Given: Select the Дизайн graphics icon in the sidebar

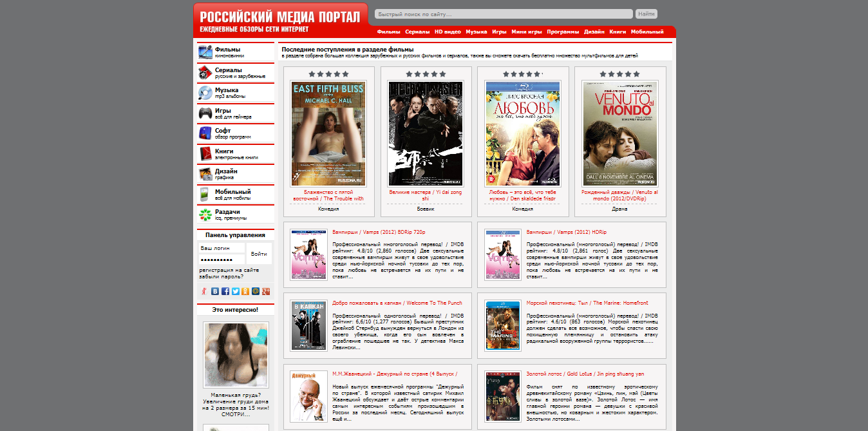Looking at the screenshot, I should (x=205, y=174).
